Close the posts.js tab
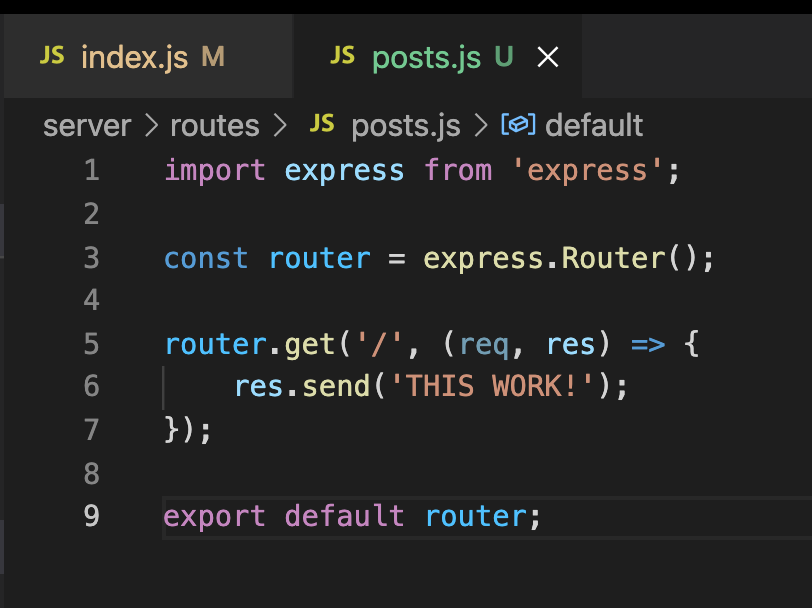Screen dimensions: 812x608 548,57
